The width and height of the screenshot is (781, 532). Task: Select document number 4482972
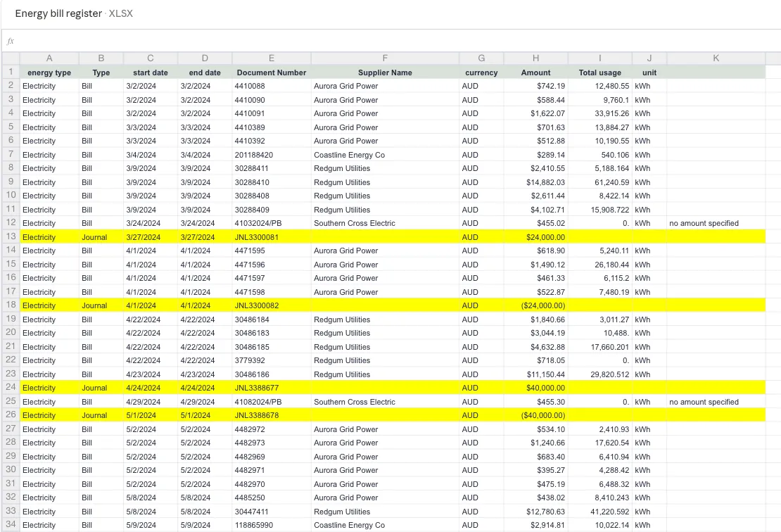[x=272, y=429]
